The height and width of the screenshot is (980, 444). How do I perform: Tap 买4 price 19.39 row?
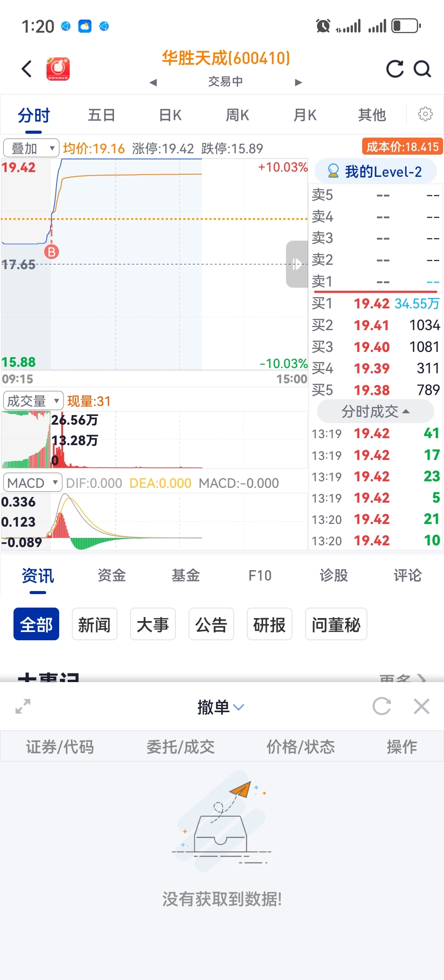pyautogui.click(x=376, y=368)
